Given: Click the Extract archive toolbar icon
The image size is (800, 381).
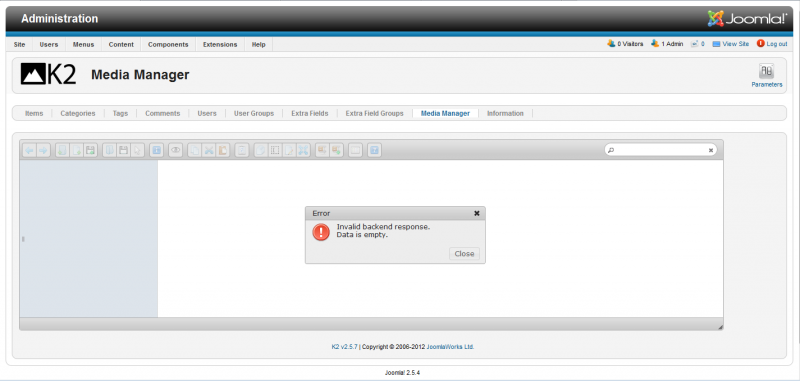Looking at the screenshot, I should point(322,150).
